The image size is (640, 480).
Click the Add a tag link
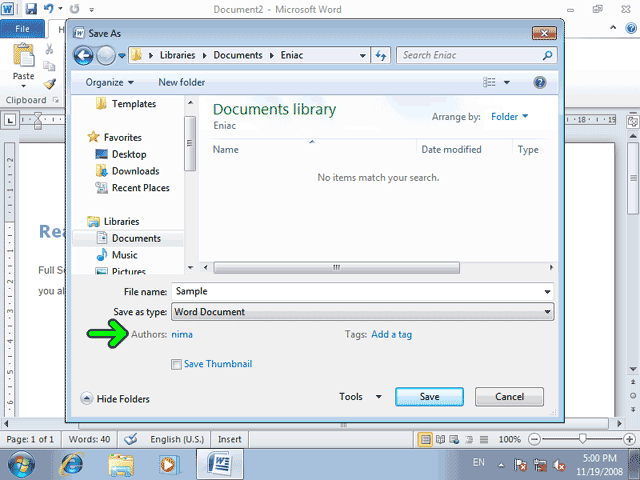point(391,335)
